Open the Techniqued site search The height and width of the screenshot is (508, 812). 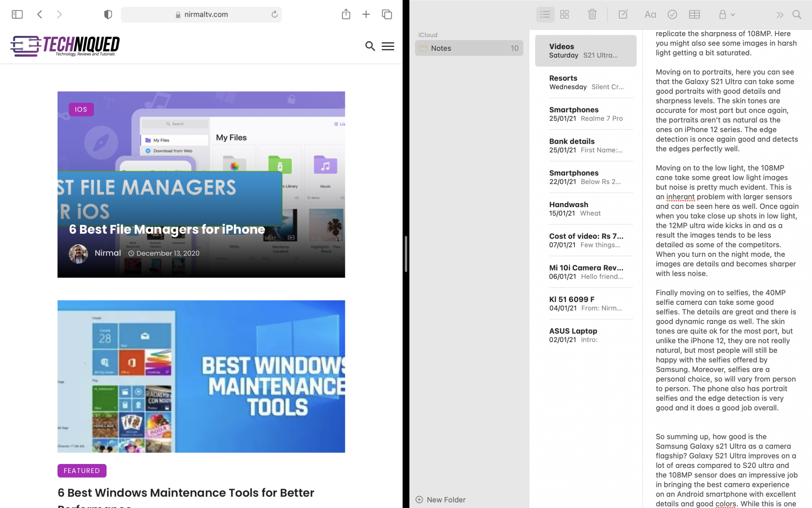coord(370,46)
